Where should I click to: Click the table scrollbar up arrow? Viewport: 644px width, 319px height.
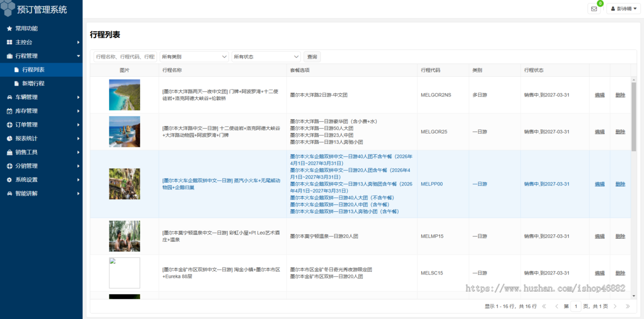point(634,79)
